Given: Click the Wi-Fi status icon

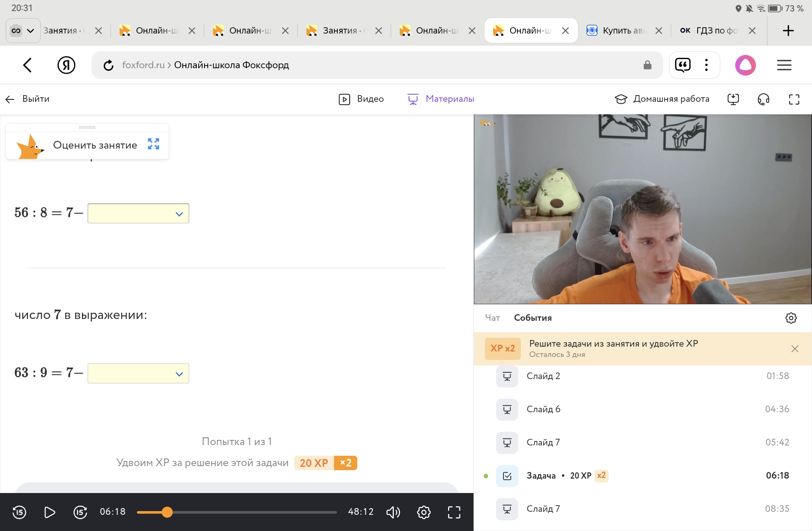Looking at the screenshot, I should (761, 8).
